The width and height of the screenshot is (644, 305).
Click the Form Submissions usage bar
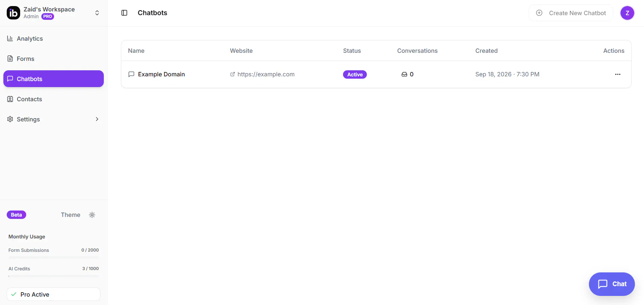pyautogui.click(x=54, y=257)
